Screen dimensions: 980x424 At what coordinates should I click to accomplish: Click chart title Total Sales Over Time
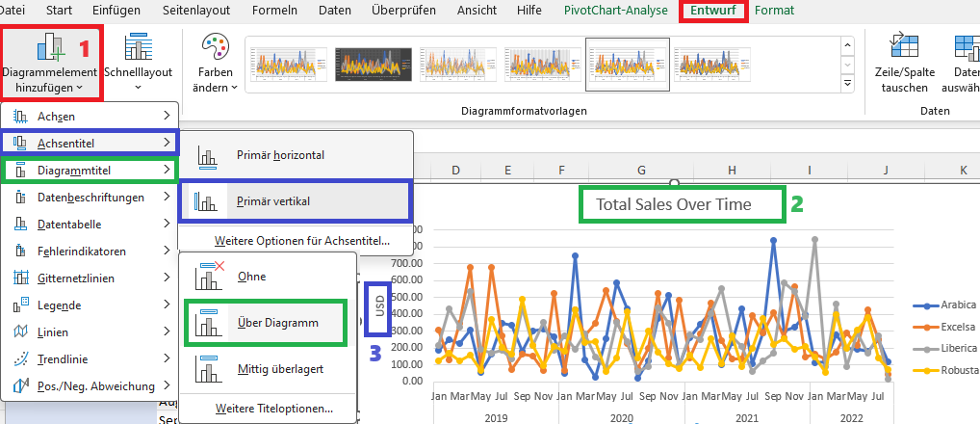673,204
